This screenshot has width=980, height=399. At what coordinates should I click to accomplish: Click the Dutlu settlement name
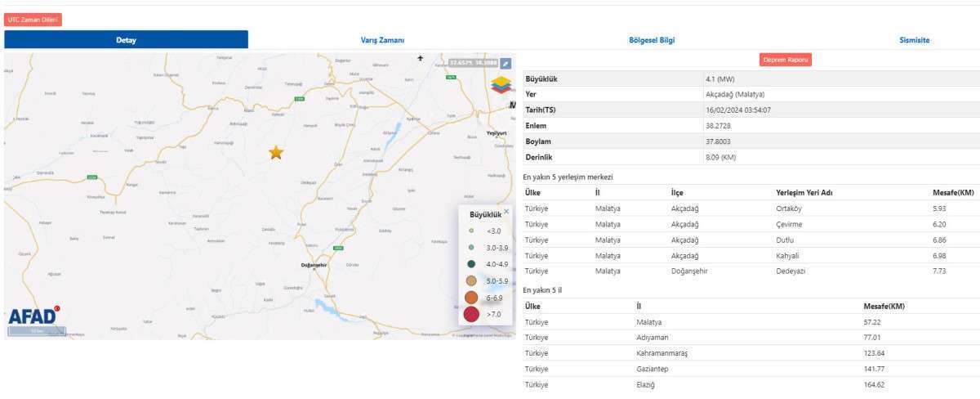pos(785,240)
